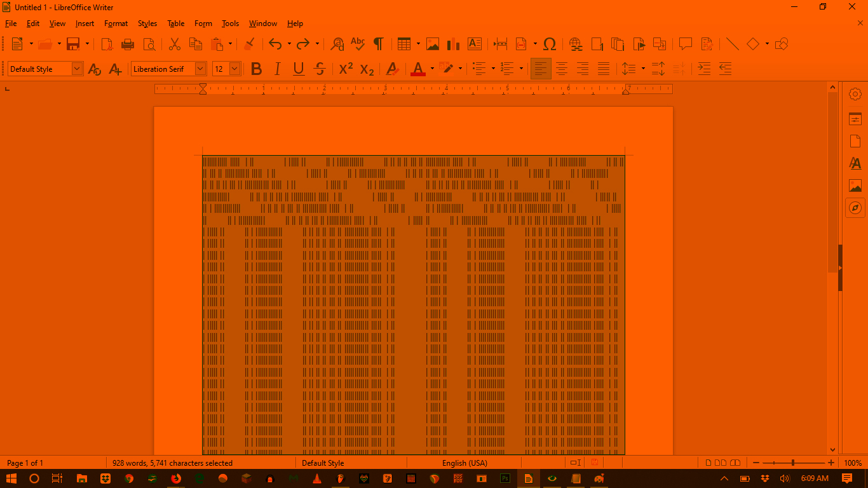
Task: Open Windows Start menu
Action: click(x=11, y=478)
